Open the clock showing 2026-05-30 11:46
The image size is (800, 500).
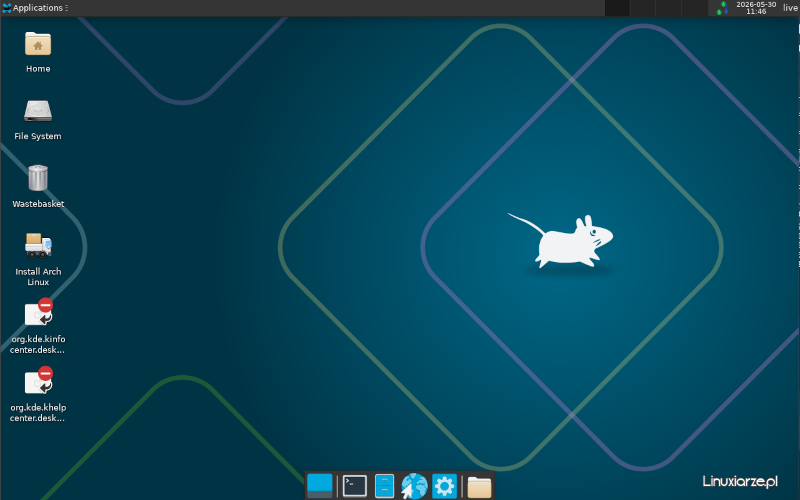click(x=756, y=8)
